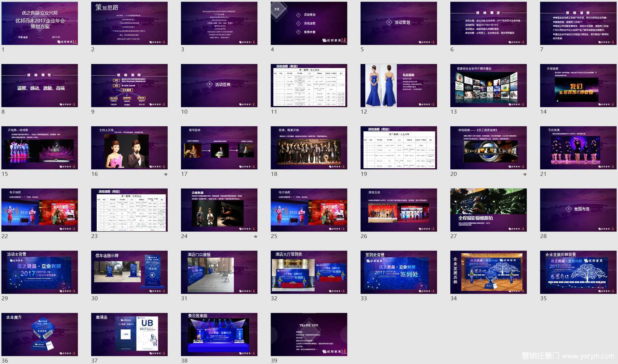
Task: Select slide 5 section thumbnail 活动策划
Action: point(399,23)
